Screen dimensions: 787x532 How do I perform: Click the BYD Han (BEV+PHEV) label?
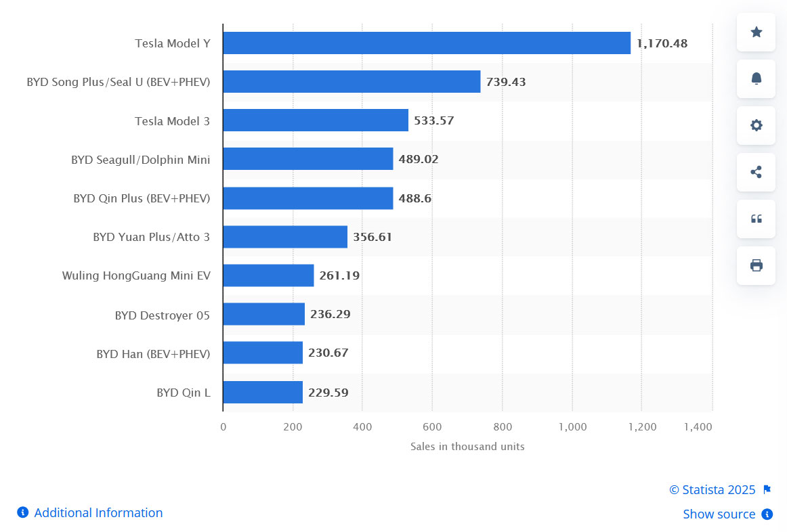coord(154,354)
